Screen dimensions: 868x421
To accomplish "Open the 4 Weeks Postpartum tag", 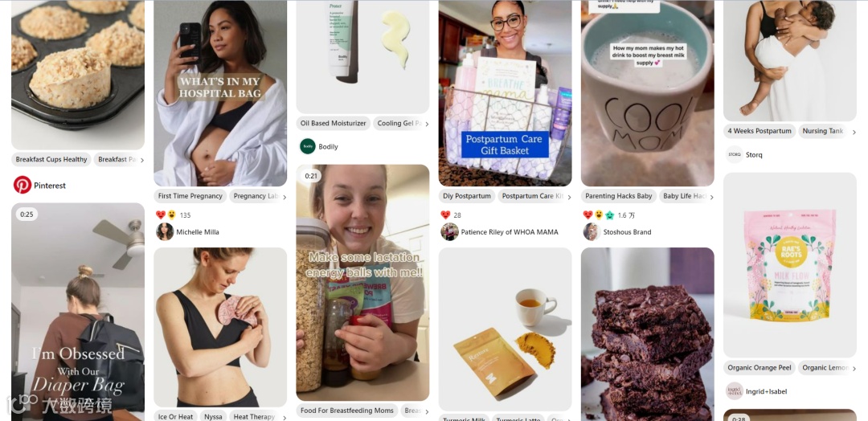I will (x=759, y=131).
